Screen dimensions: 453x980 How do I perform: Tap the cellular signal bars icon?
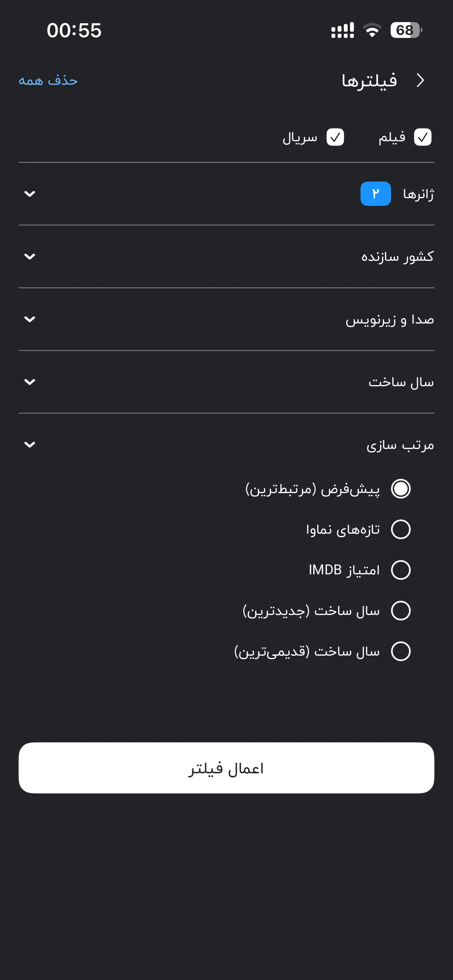tap(343, 30)
